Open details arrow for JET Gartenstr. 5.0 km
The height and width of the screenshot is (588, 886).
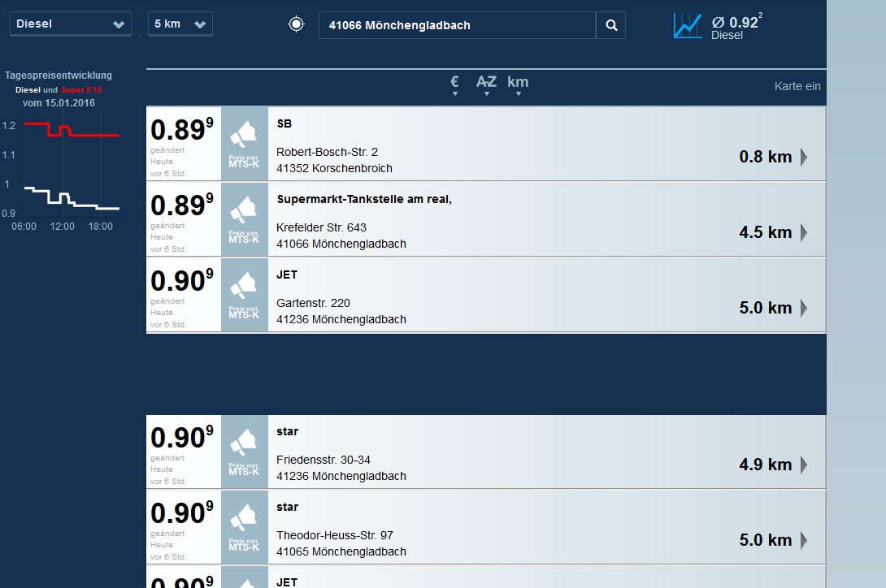pos(804,309)
